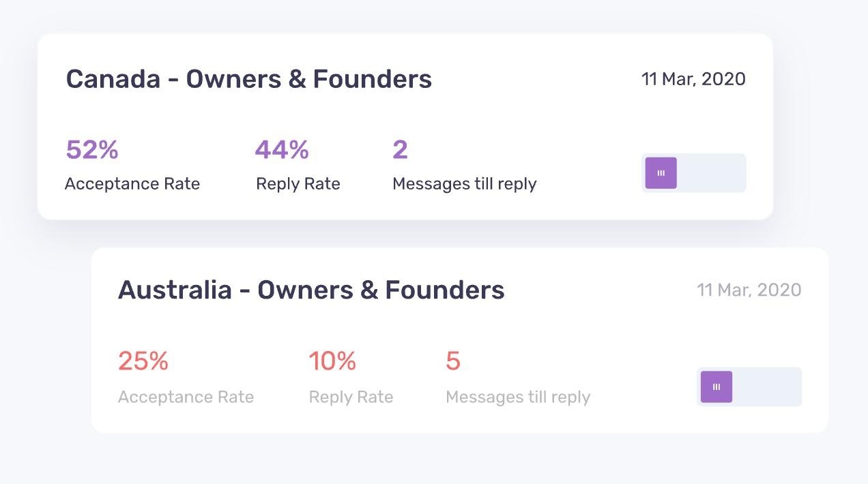Image resolution: width=868 pixels, height=484 pixels.
Task: Select the Messages till reply count of 2
Action: click(400, 149)
